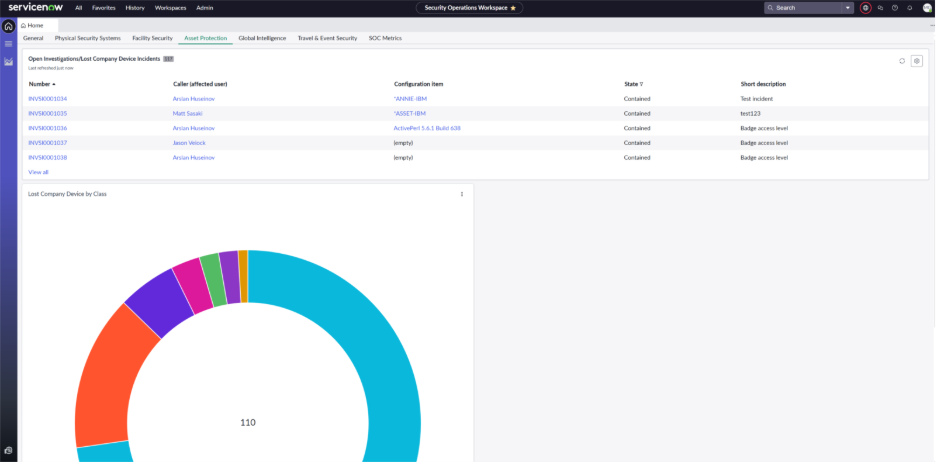Open the user profile avatar
This screenshot has width=936, height=462.
click(x=927, y=8)
